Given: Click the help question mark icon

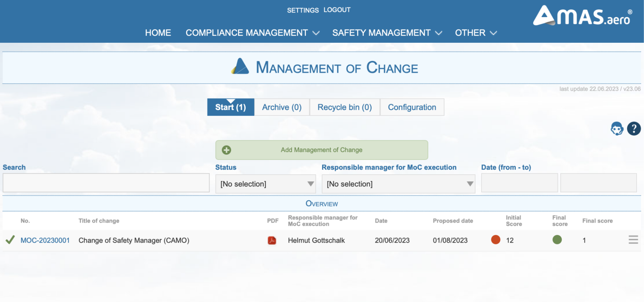Looking at the screenshot, I should point(634,129).
